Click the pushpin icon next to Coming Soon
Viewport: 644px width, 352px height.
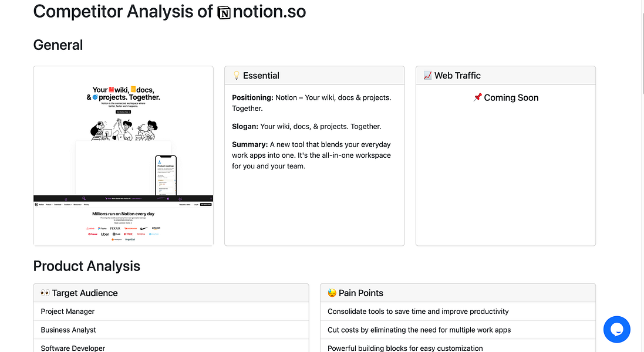pos(477,97)
